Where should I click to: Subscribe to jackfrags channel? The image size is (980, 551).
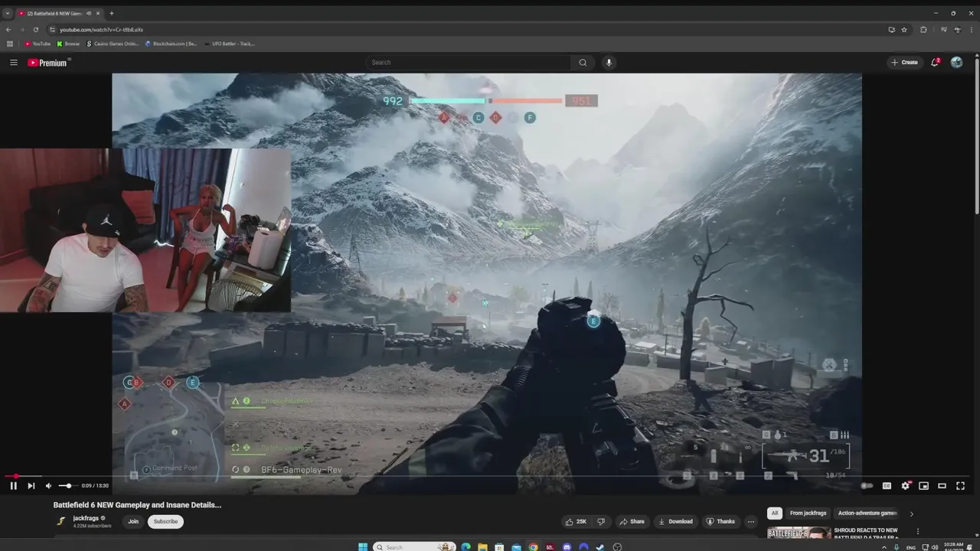click(x=165, y=521)
